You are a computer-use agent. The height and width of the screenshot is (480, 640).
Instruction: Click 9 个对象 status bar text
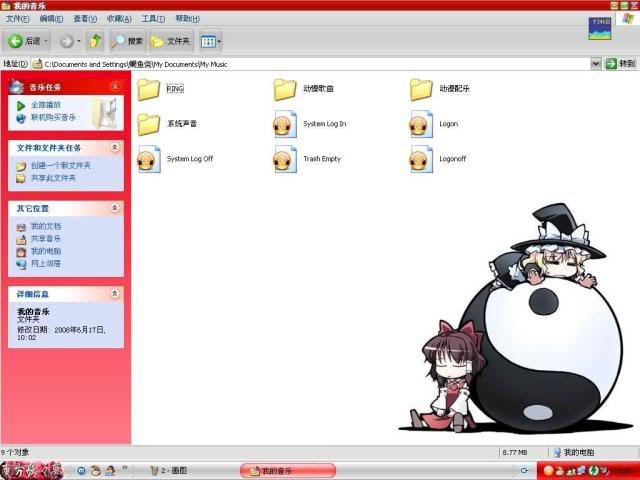(15, 452)
